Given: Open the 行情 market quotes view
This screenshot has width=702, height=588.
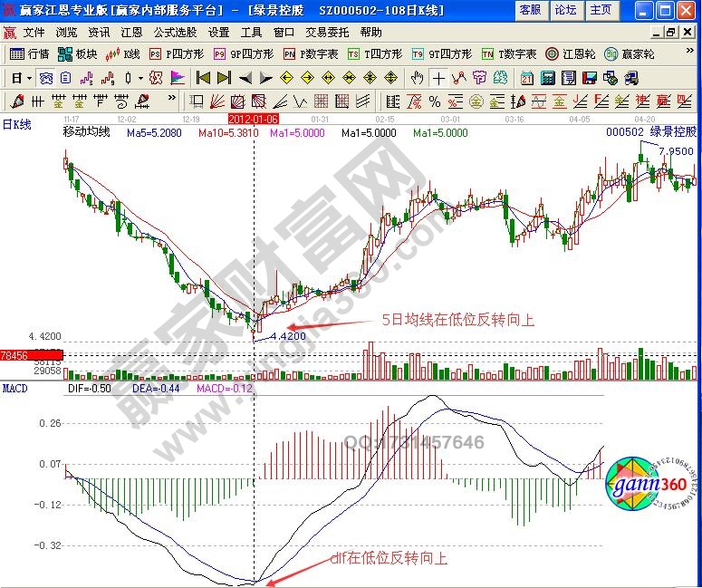Looking at the screenshot, I should point(30,54).
